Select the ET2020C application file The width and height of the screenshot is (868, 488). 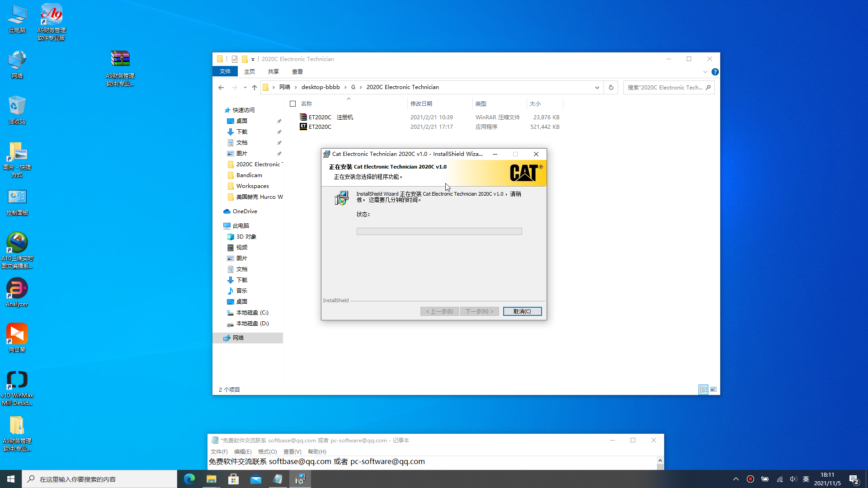316,127
